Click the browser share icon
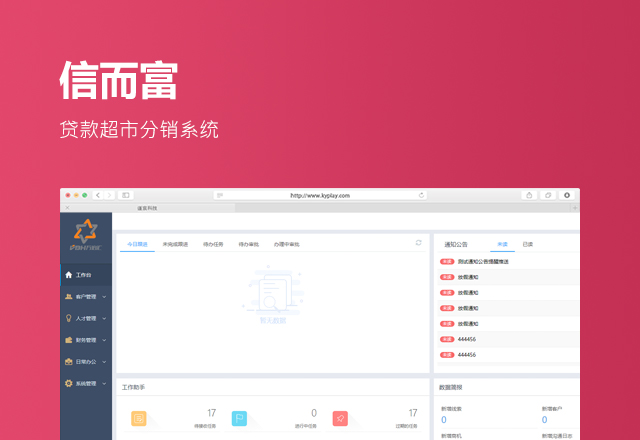The image size is (640, 440). click(x=528, y=195)
